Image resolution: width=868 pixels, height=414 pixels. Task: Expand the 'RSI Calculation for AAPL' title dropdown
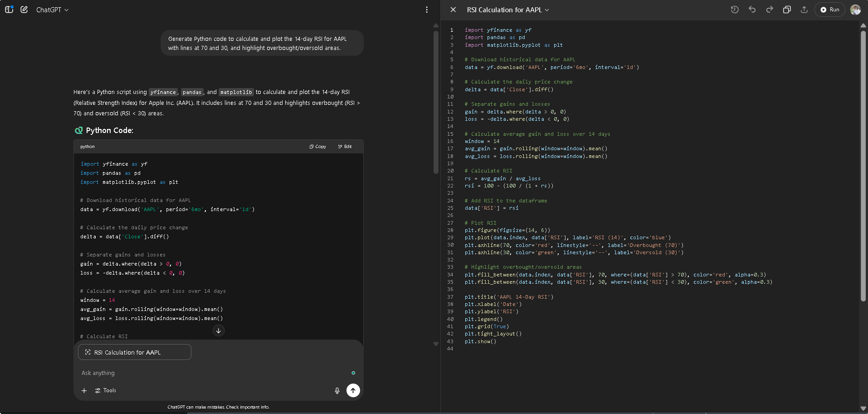click(x=508, y=10)
